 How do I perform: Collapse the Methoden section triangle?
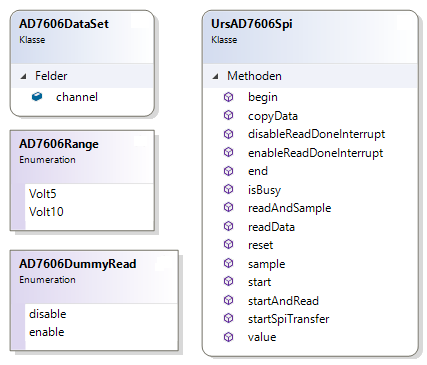click(x=215, y=76)
